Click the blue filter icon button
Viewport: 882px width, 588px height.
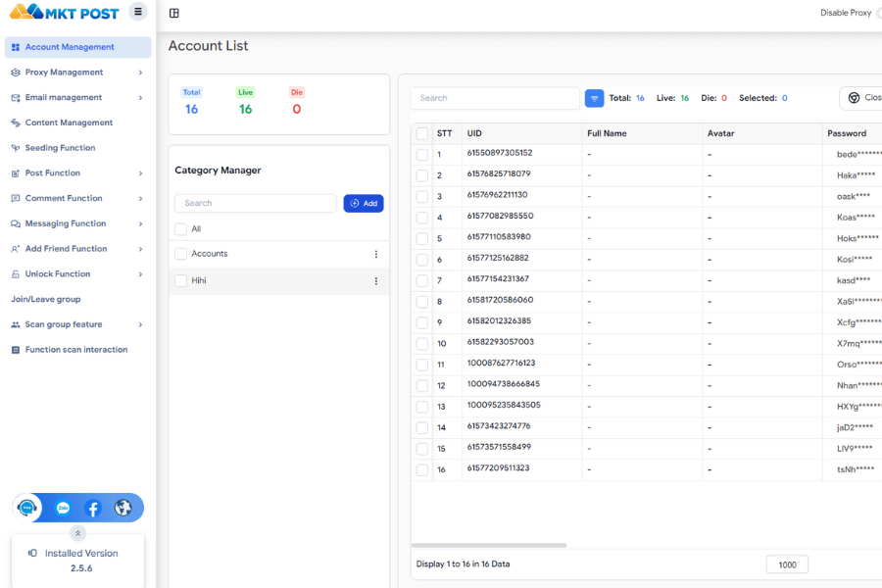(x=594, y=98)
